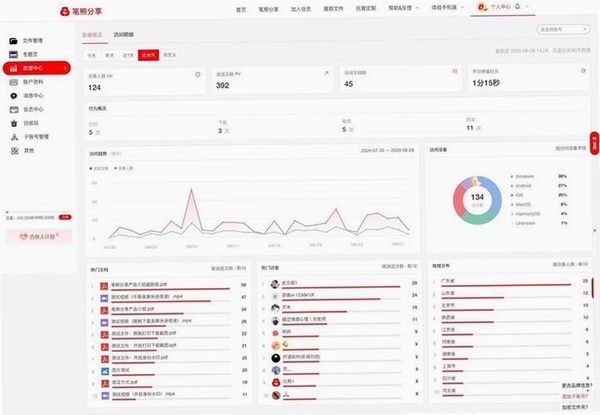Viewport: 600px width, 415px height.
Task: Expand the 体验手机版 dropdown in top navigation
Action: [447, 8]
